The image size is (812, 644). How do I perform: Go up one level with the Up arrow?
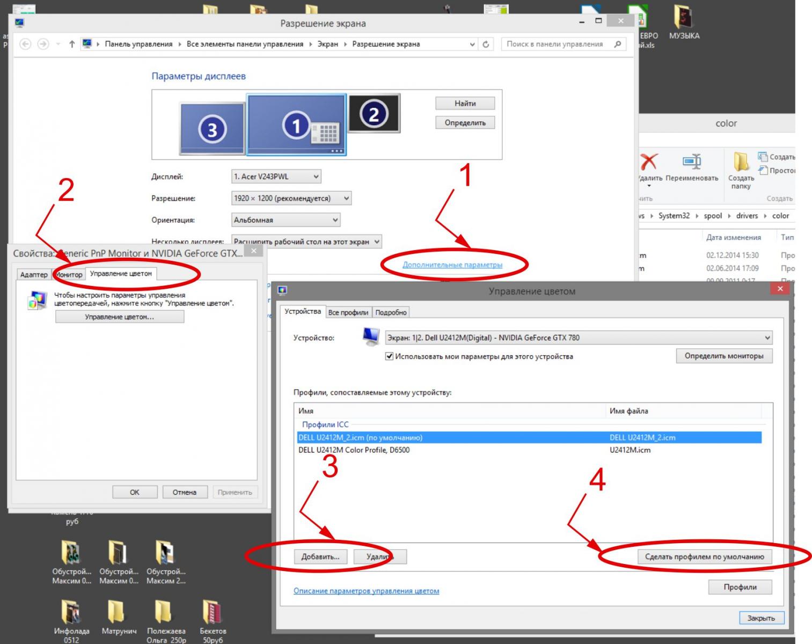72,44
